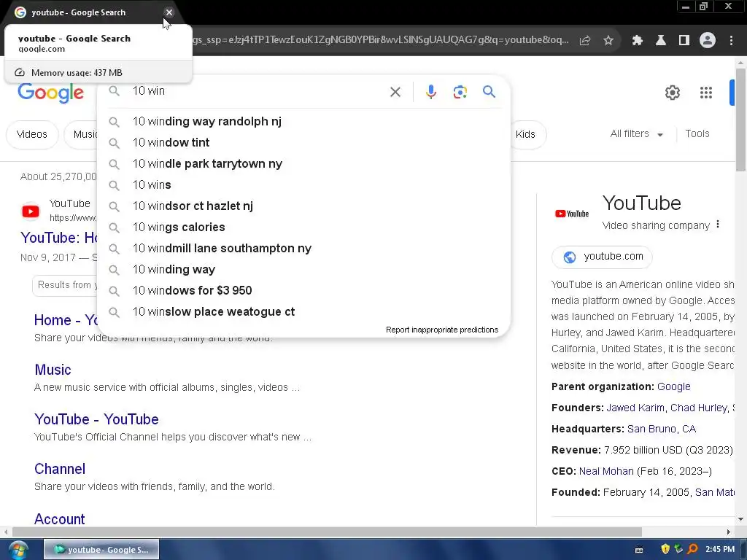Open Google Lens image search icon

(x=460, y=92)
